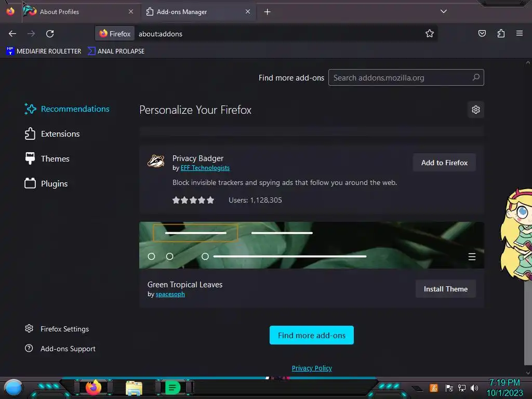Open Firefox Settings from the sidebar
532x399 pixels.
[x=57, y=329]
